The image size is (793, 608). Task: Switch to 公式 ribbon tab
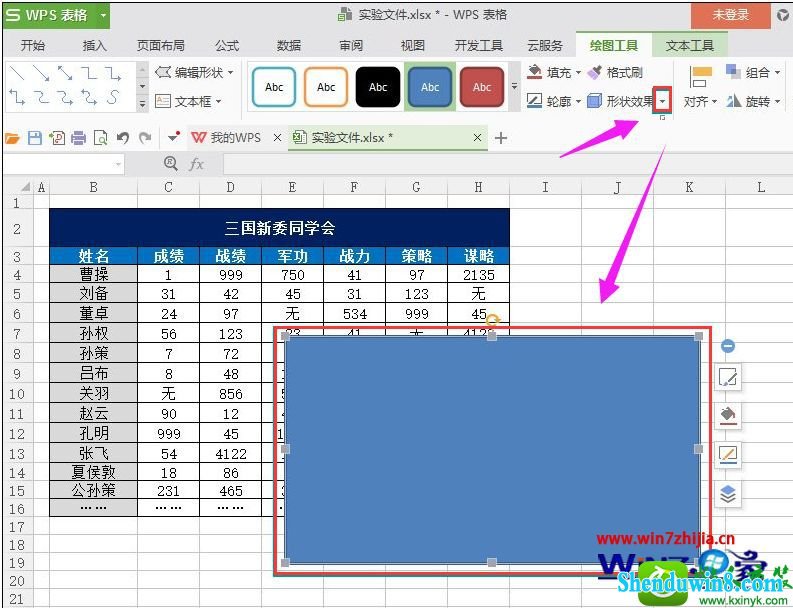click(x=227, y=46)
